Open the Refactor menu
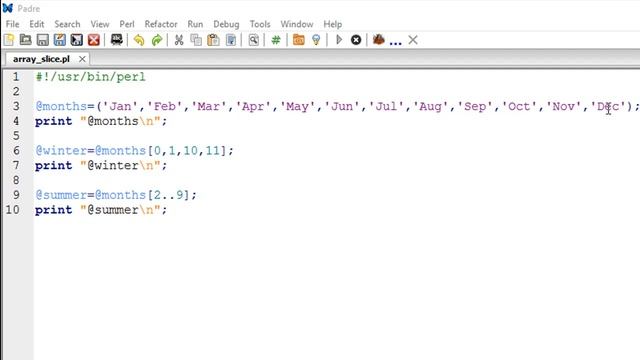The image size is (640, 360). pyautogui.click(x=161, y=24)
